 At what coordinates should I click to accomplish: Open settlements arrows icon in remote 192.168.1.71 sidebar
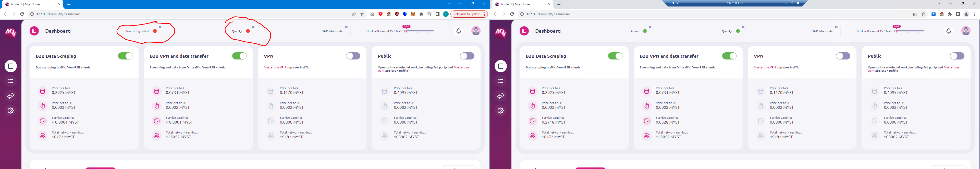click(501, 96)
